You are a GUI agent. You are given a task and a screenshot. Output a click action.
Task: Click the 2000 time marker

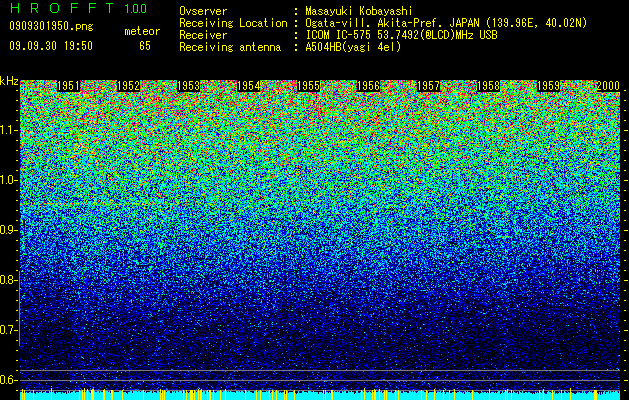(x=608, y=86)
